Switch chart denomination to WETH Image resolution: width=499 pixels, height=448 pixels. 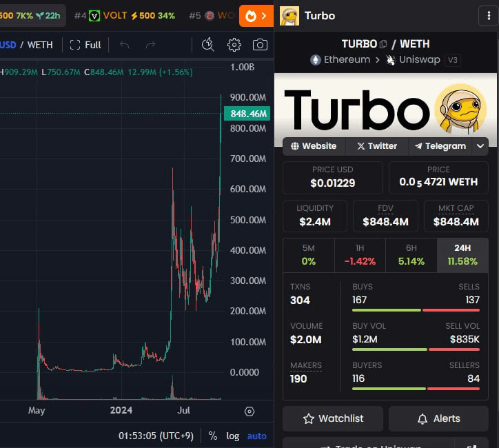[40, 45]
